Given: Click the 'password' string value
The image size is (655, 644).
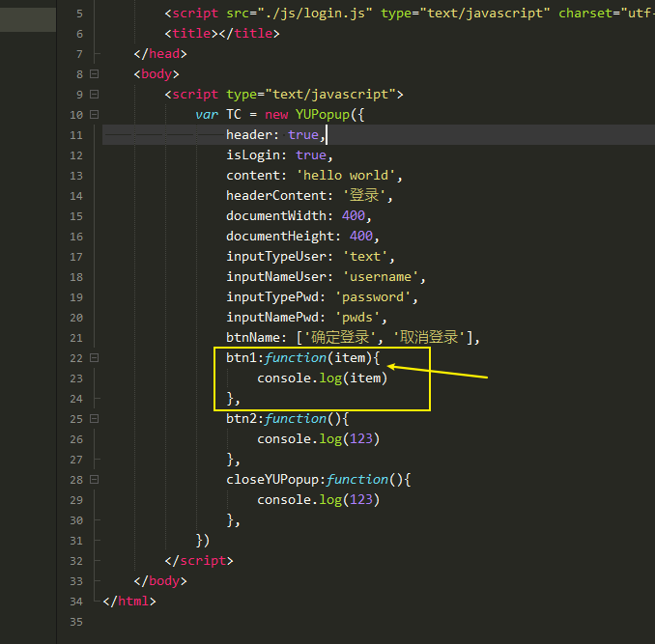Looking at the screenshot, I should [x=373, y=297].
